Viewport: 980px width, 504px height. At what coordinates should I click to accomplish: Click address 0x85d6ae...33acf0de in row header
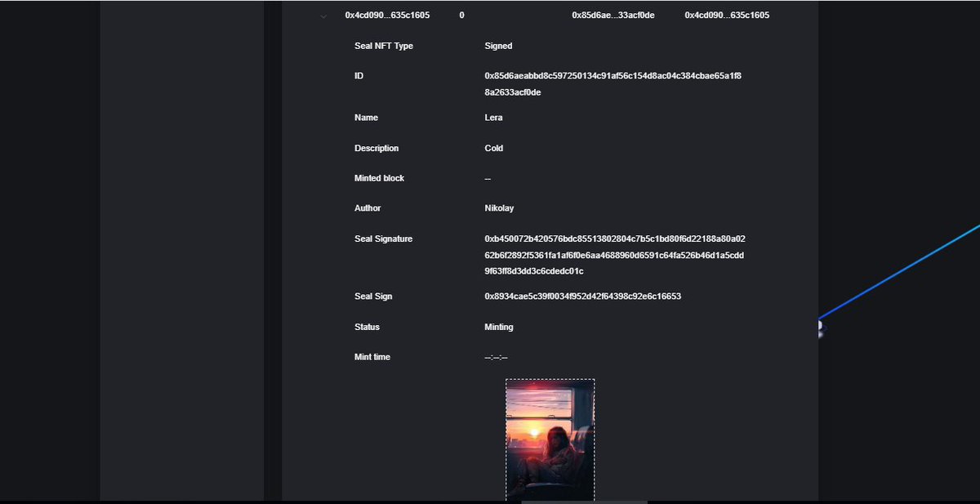[x=612, y=16]
